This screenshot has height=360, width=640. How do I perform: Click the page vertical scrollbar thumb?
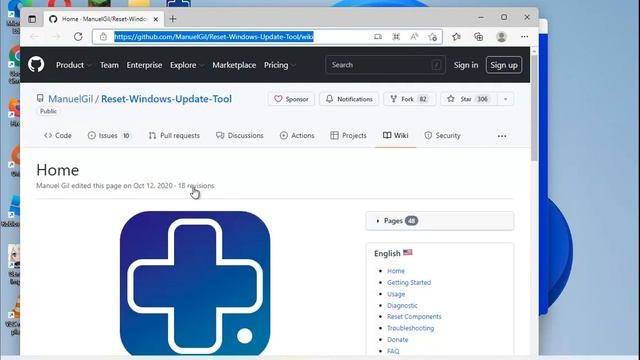click(534, 107)
